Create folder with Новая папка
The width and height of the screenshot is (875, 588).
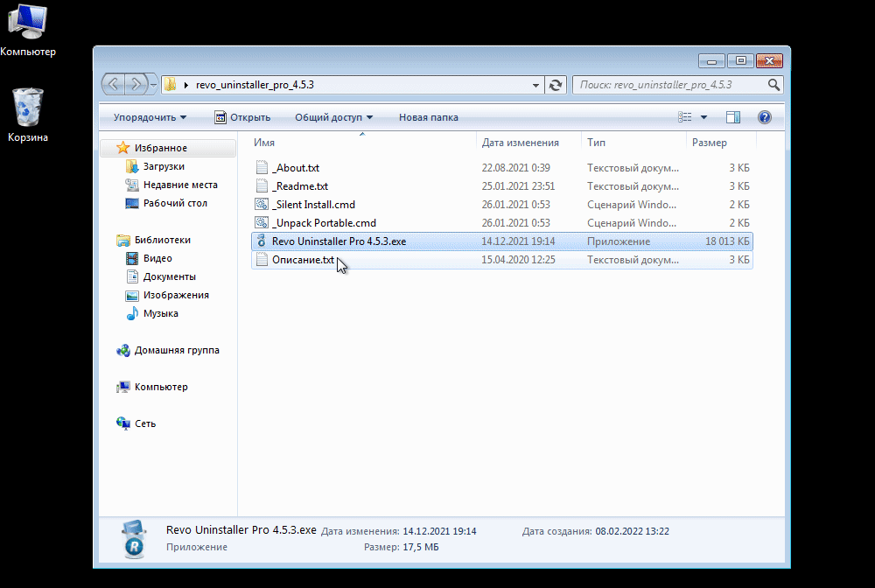[429, 117]
